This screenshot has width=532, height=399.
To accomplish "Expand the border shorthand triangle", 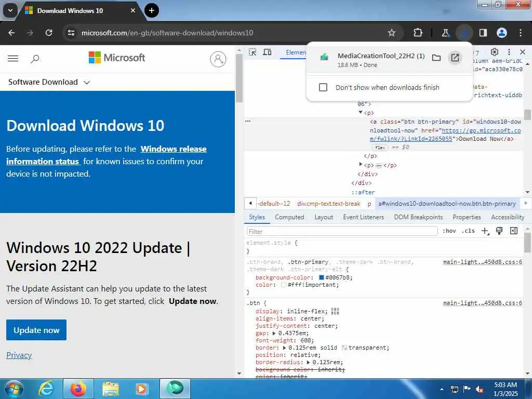I will pos(284,348).
